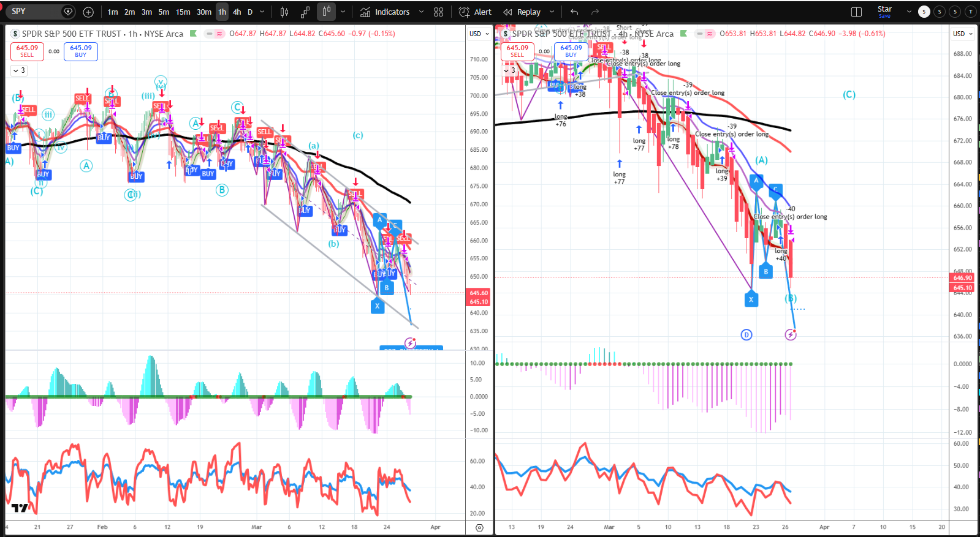Open the layout setup split-screen icon
Image resolution: width=980 pixels, height=537 pixels.
click(857, 12)
